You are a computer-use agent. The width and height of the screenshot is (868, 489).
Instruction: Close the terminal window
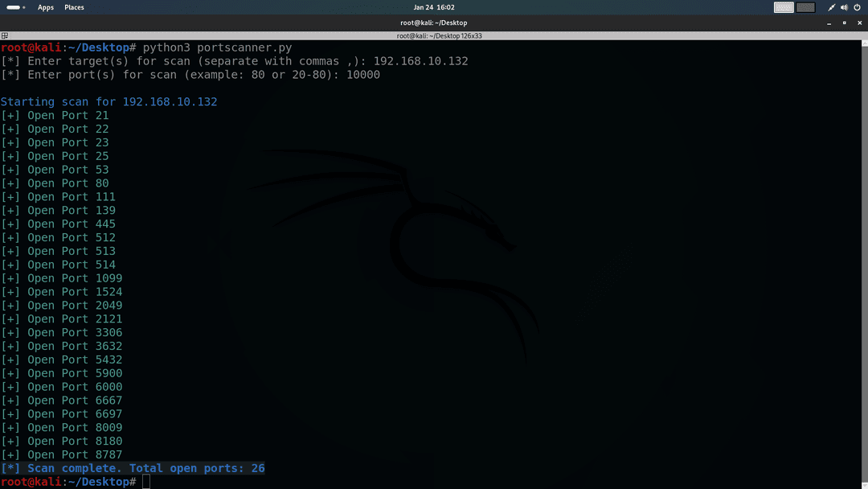coord(858,23)
